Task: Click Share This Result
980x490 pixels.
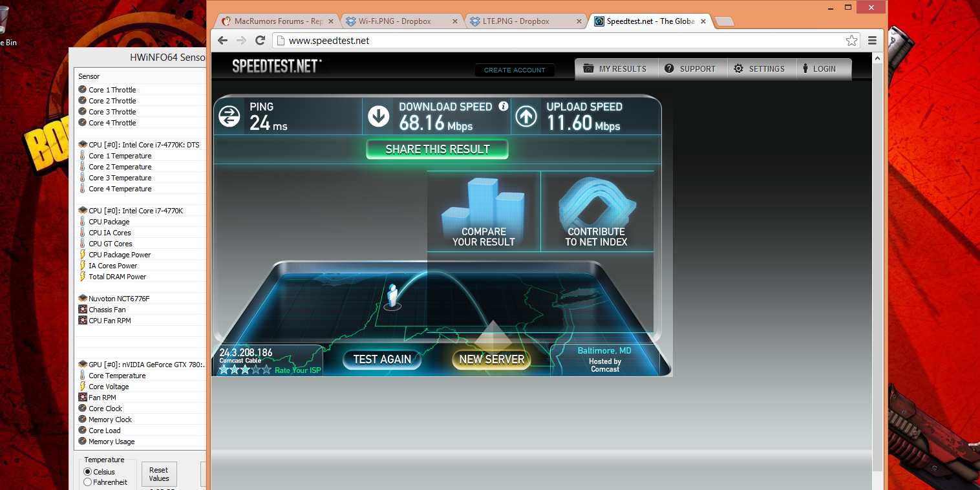Action: click(438, 149)
